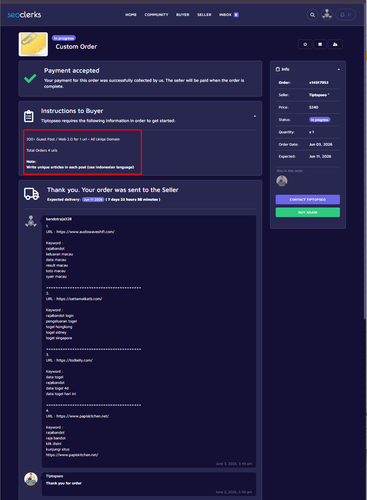Click bandotraja328's avatar in the message thread

coord(31,221)
